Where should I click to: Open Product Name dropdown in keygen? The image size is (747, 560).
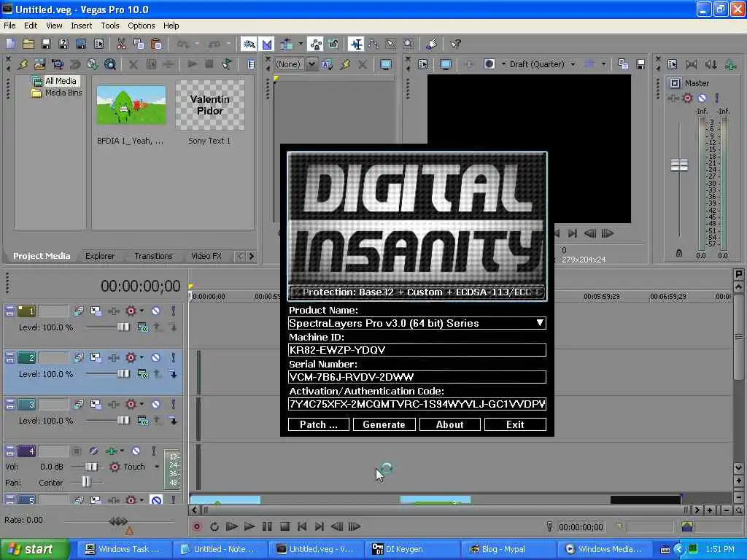[539, 323]
